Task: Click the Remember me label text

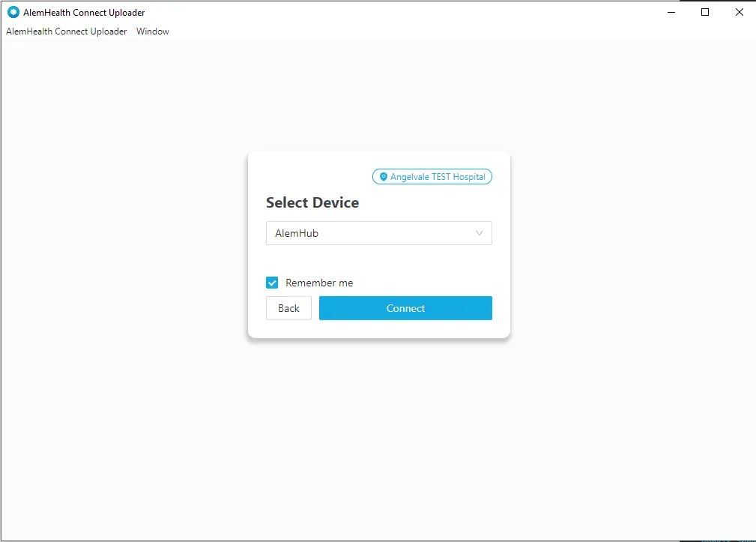Action: (x=319, y=283)
